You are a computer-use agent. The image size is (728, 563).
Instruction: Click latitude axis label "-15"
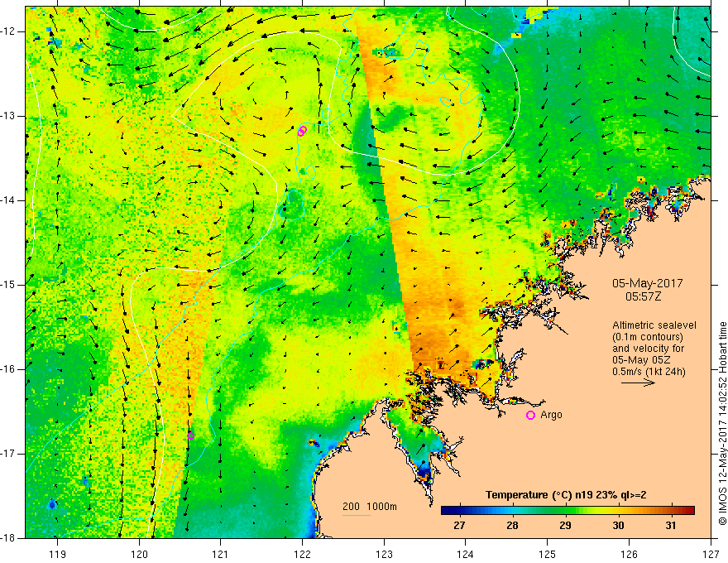(x=8, y=285)
